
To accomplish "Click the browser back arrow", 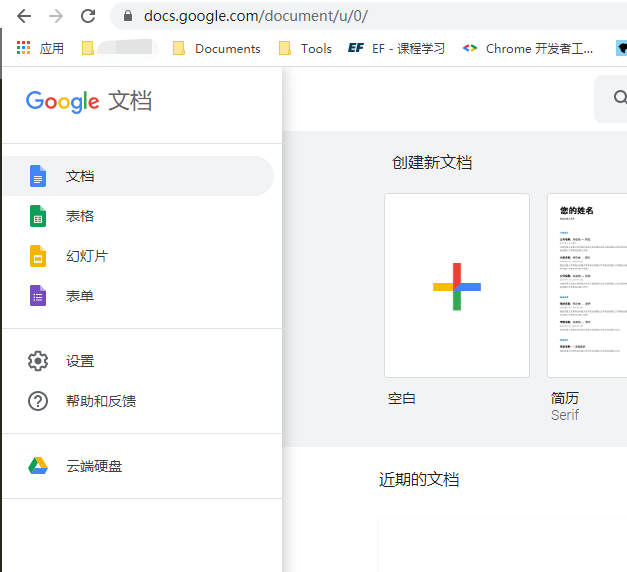I will point(24,16).
